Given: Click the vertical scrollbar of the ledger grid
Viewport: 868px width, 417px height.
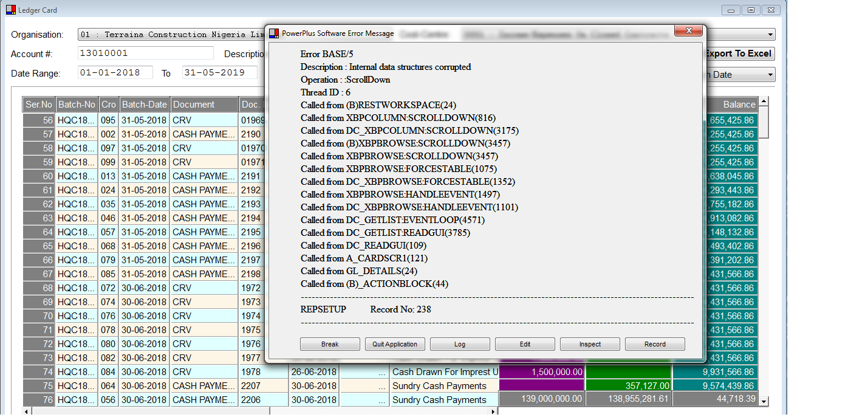Looking at the screenshot, I should pos(763,243).
